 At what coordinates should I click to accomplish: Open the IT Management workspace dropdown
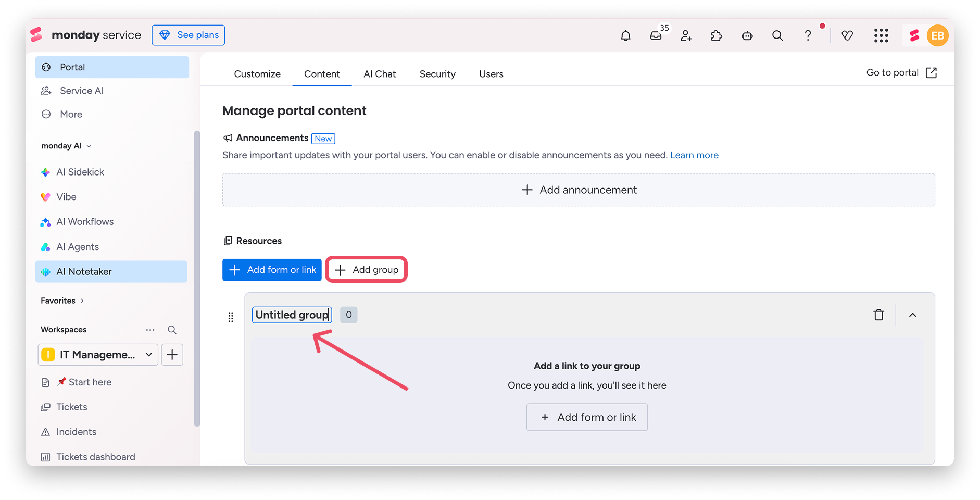click(x=98, y=355)
